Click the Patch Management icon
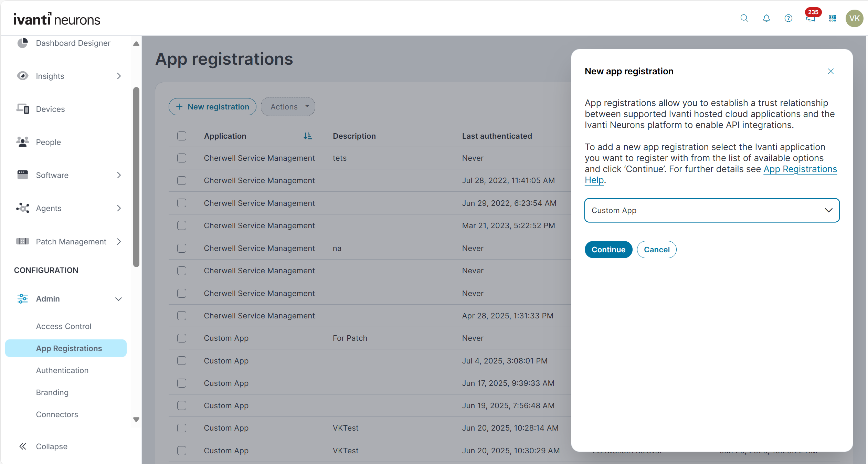 click(23, 241)
